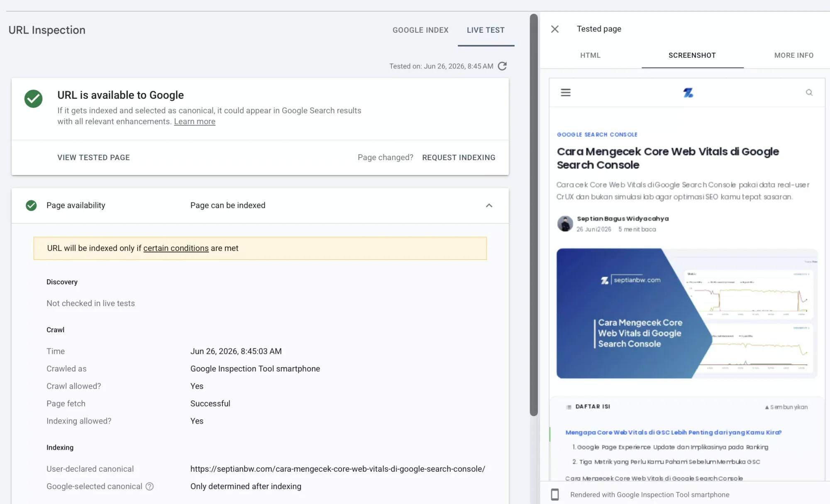
Task: Click the article featured image thumbnail
Action: click(687, 313)
